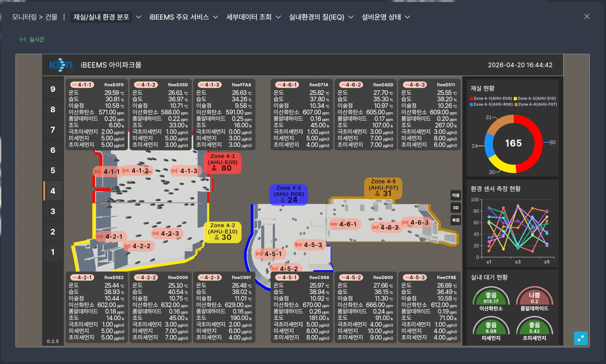606x364 pixels.
Task: Expand the iBEEMS 주요 서비스 chevron
Action: pyautogui.click(x=215, y=17)
